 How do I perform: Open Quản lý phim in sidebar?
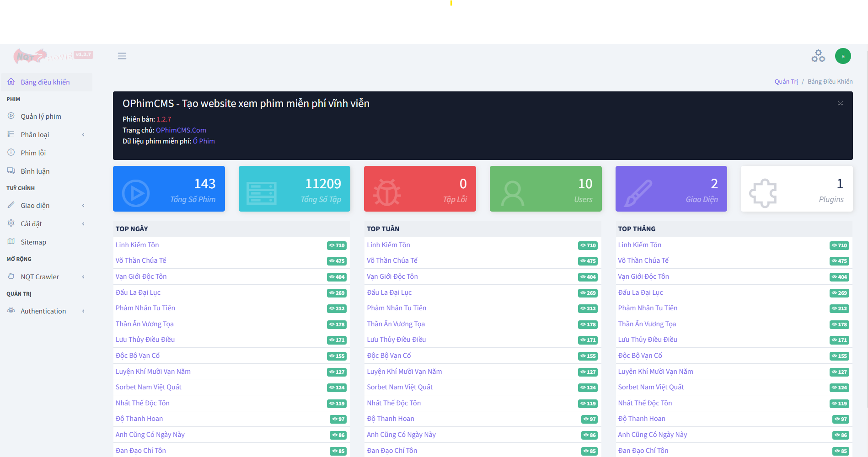click(41, 117)
